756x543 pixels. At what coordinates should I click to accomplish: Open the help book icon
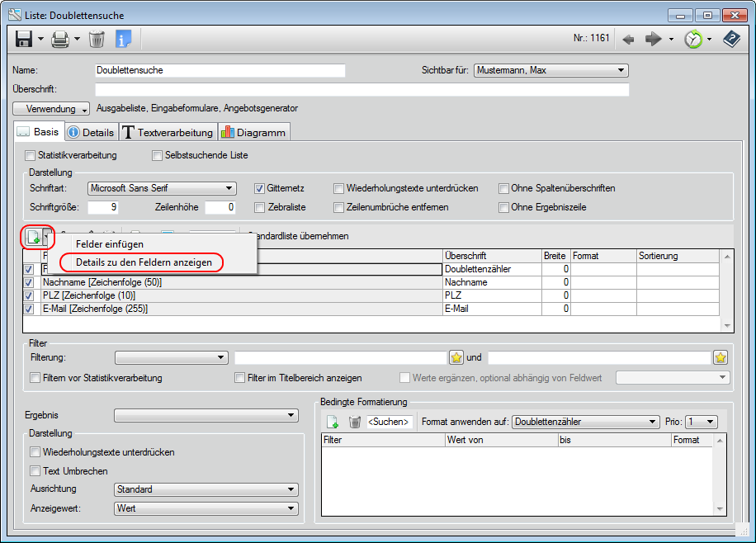coord(731,39)
